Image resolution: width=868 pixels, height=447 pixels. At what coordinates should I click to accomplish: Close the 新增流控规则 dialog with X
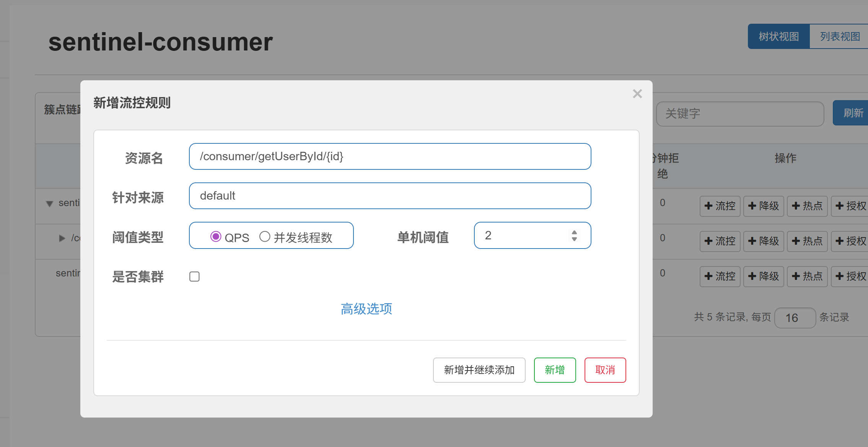(637, 94)
